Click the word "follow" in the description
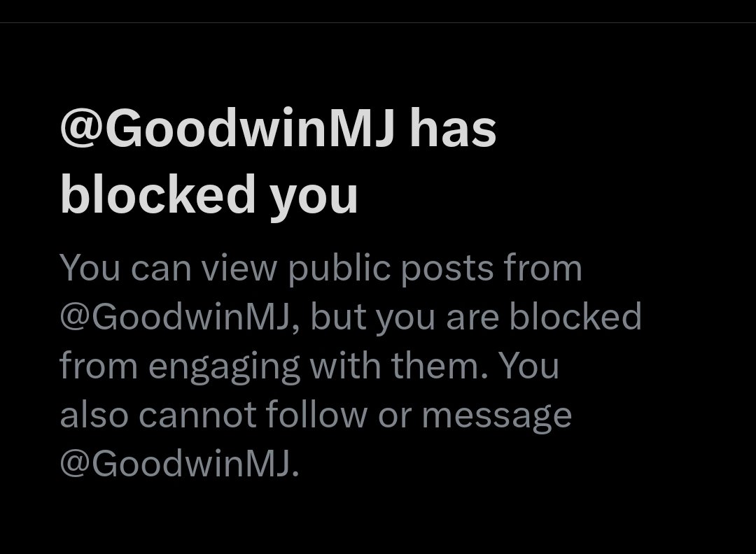 click(316, 414)
